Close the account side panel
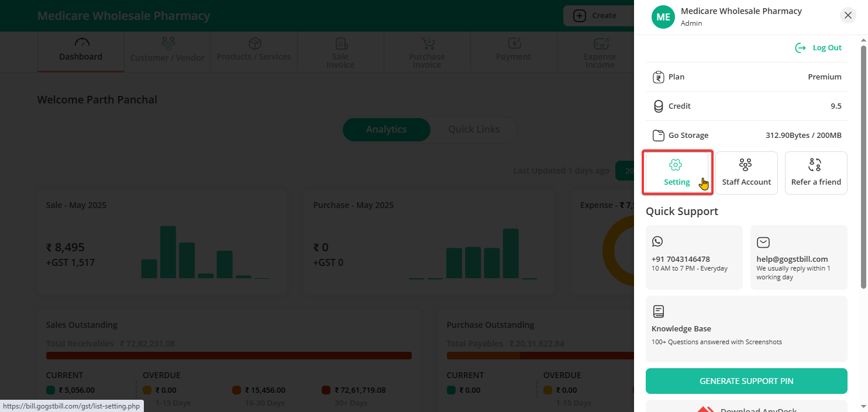The height and width of the screenshot is (412, 868). [848, 16]
